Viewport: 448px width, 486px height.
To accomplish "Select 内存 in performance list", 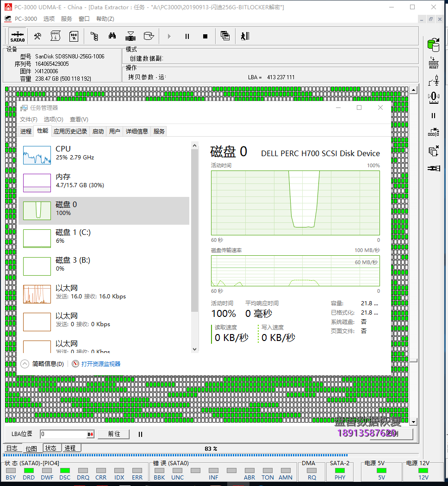I will coord(104,183).
